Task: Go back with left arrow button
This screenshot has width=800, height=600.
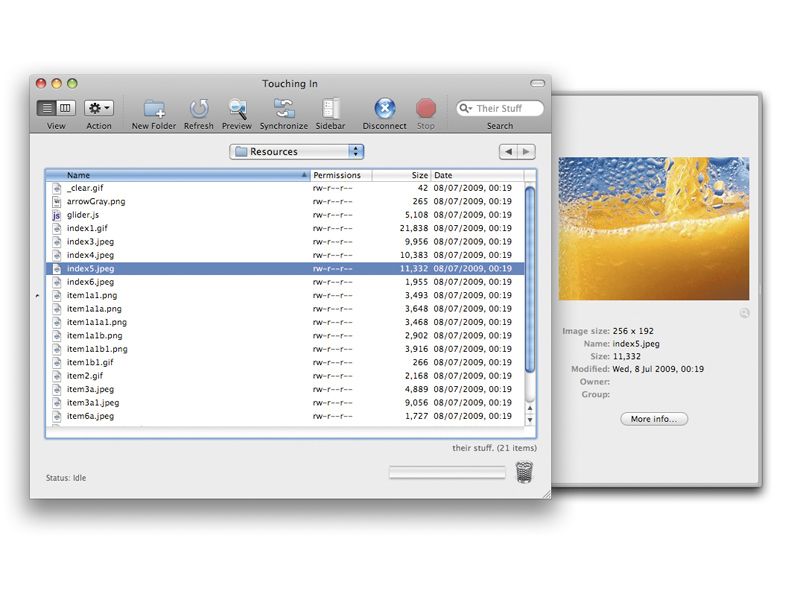Action: tap(508, 152)
